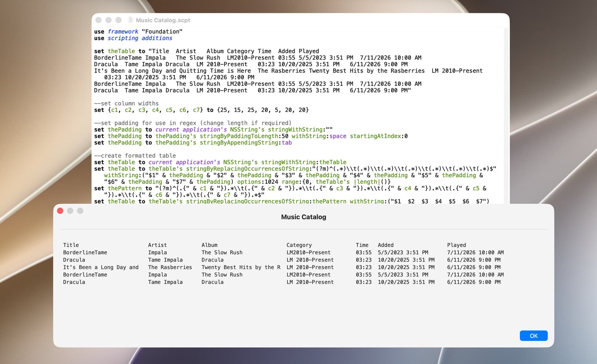Click the '--create formatted table' comment line
This screenshot has width=597, height=364.
[135, 156]
